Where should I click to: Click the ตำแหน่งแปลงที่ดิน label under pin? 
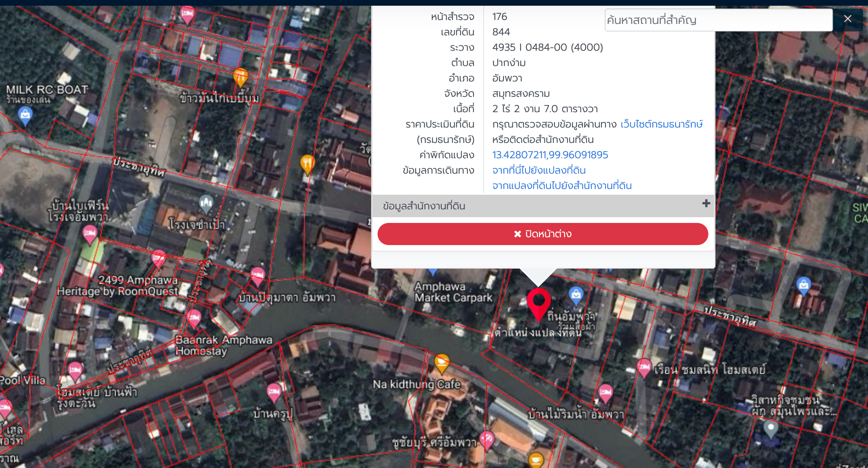click(x=538, y=333)
